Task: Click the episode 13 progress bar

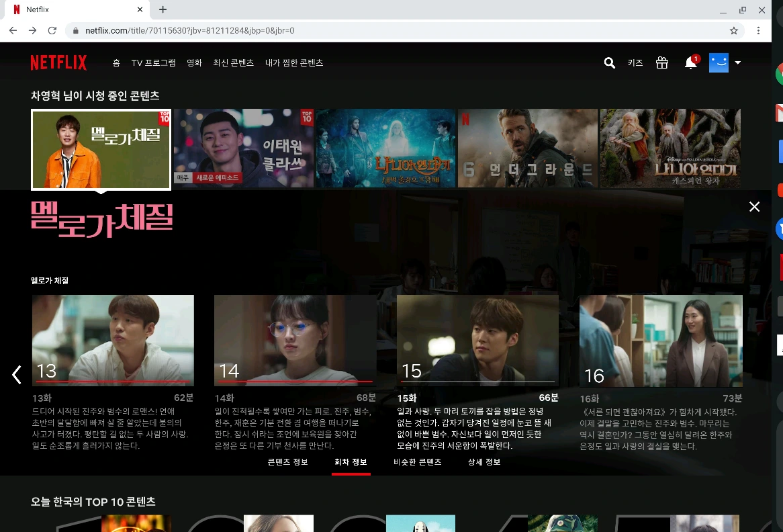Action: pyautogui.click(x=113, y=382)
